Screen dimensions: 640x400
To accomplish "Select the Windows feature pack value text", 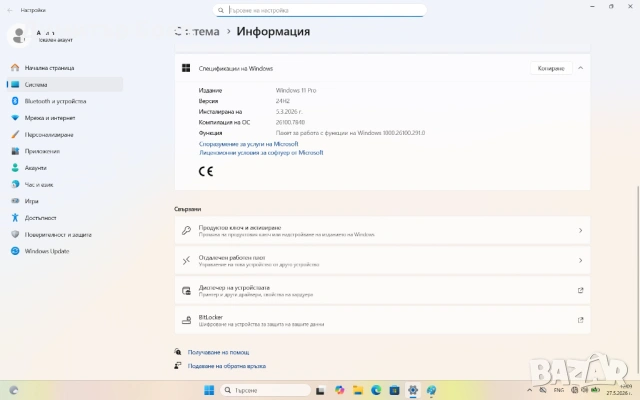I will click(x=350, y=133).
